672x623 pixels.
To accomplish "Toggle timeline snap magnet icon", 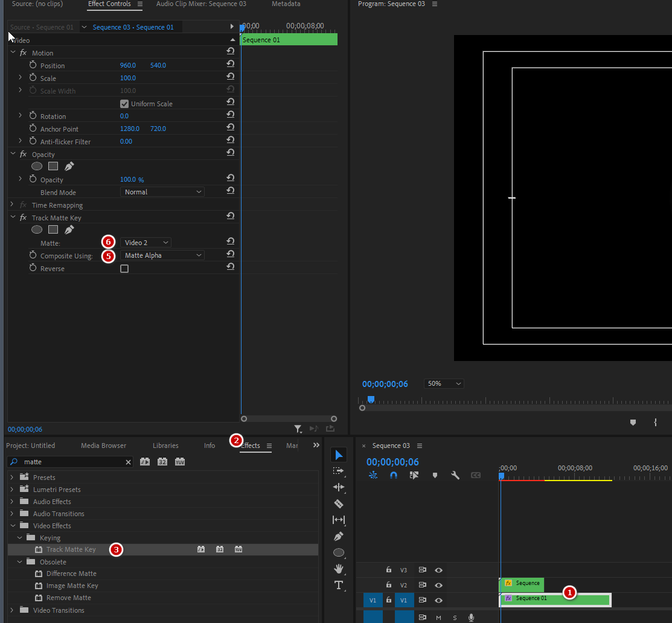I will point(394,475).
